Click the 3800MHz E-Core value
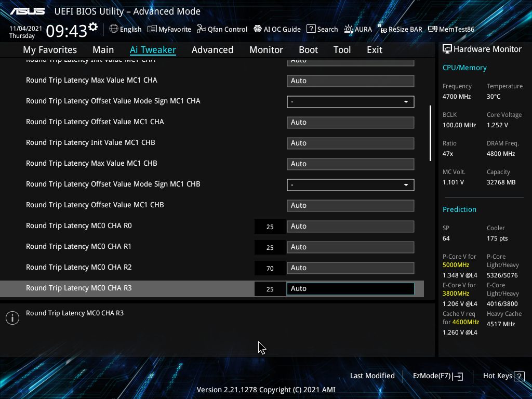Screen dimensions: 532x399 click(456, 294)
